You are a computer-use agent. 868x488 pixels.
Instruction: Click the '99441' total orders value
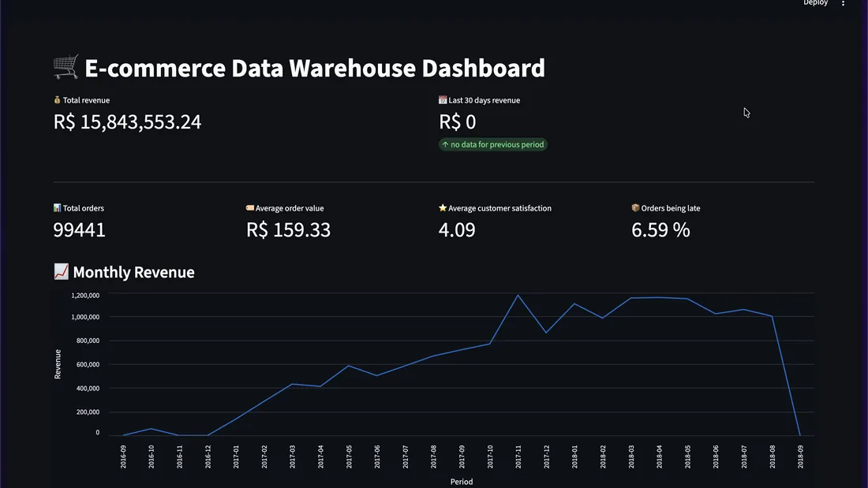[79, 229]
